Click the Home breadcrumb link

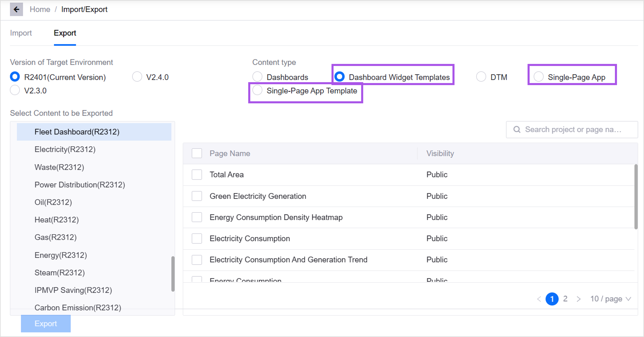(40, 9)
